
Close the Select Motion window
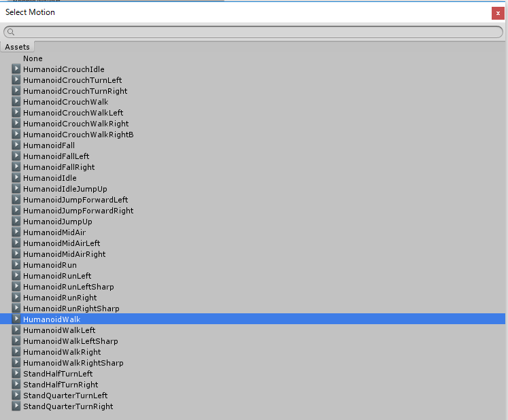click(x=497, y=13)
